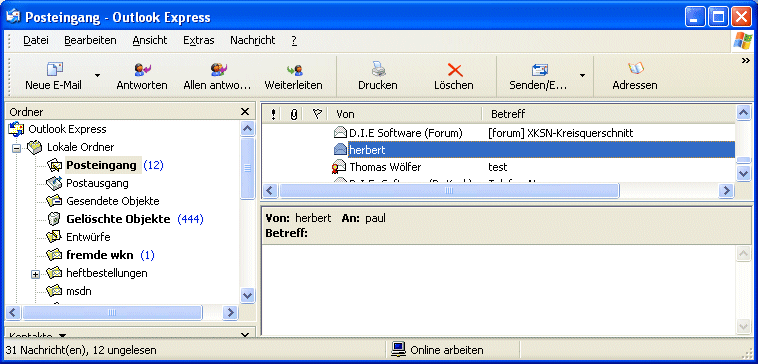Select message from D.I.E Software (Forum)
The image size is (758, 364).
pos(406,133)
